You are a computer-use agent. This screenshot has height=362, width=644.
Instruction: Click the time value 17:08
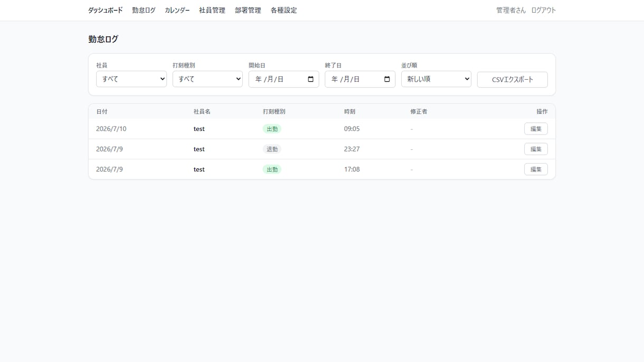click(352, 169)
